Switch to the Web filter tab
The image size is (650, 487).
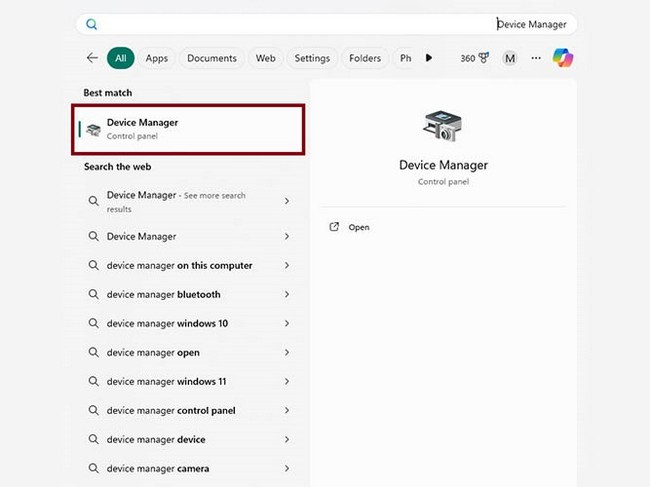click(265, 58)
